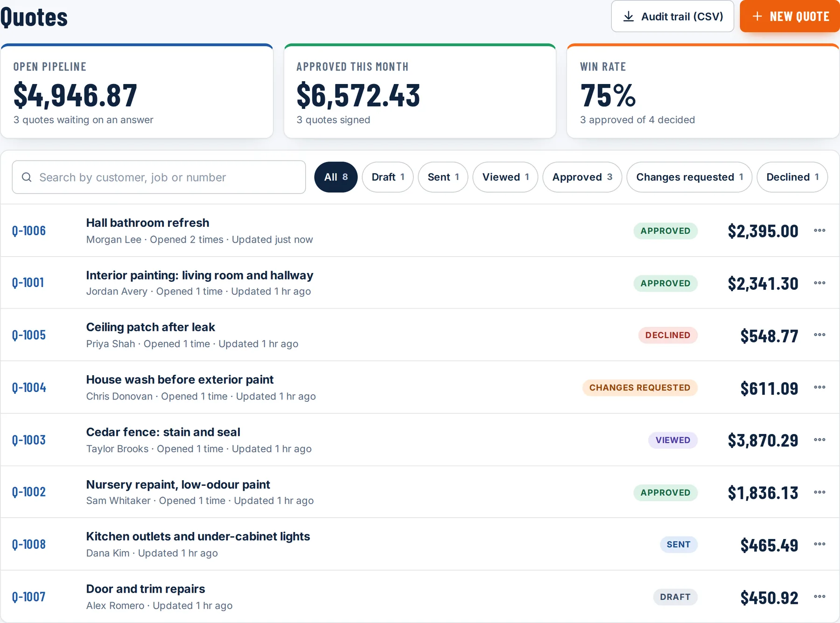840x623 pixels.
Task: Filter quotes by Declined status
Action: (x=792, y=177)
